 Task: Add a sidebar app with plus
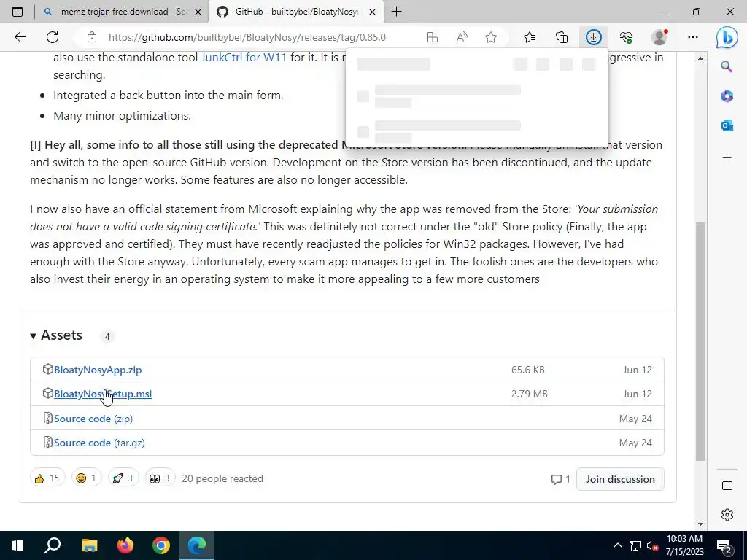[x=727, y=157]
